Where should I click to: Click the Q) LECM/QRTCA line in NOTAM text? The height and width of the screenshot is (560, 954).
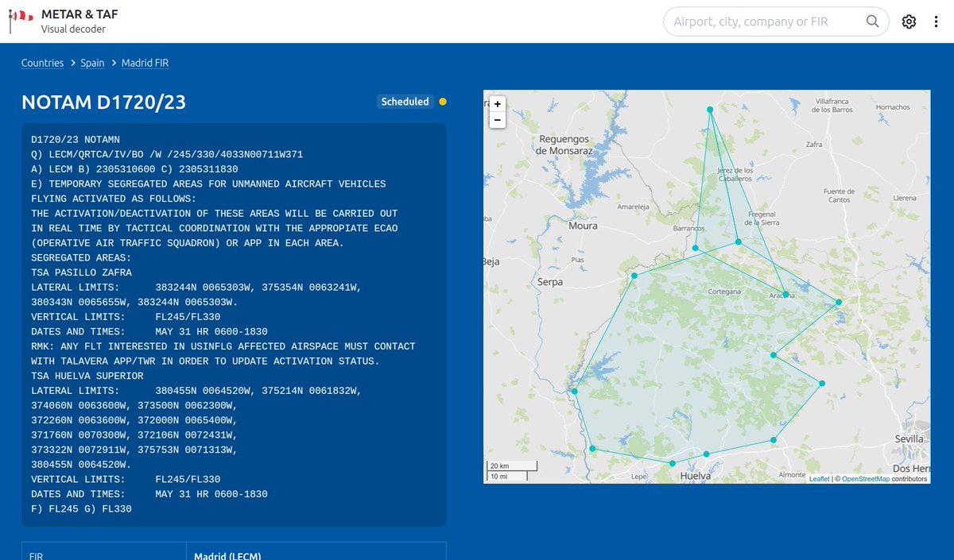click(167, 154)
